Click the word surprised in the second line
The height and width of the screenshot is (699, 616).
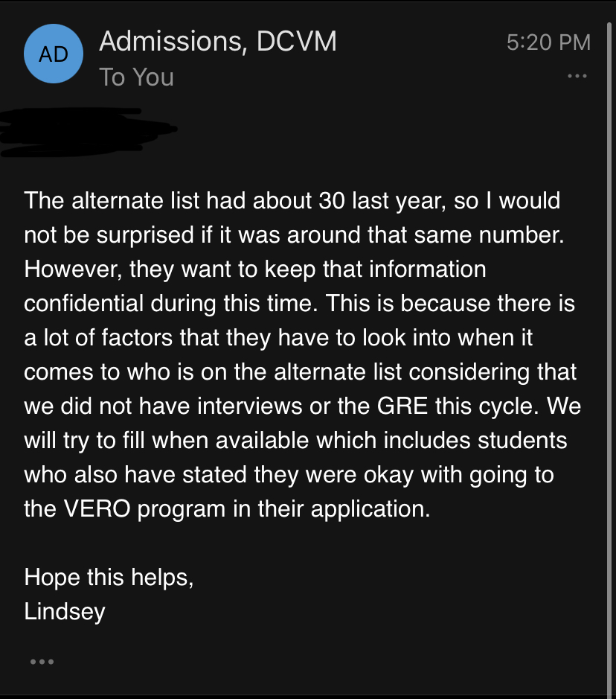coord(145,236)
